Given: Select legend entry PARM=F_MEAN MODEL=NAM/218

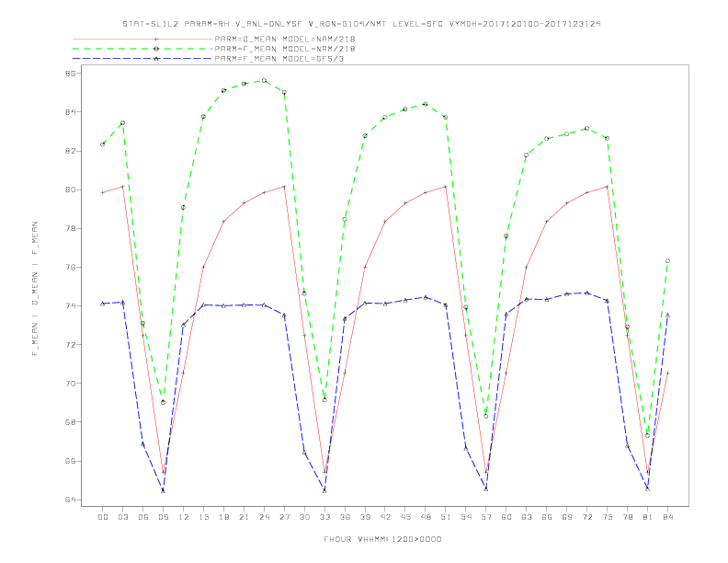Looking at the screenshot, I should click(x=285, y=49).
